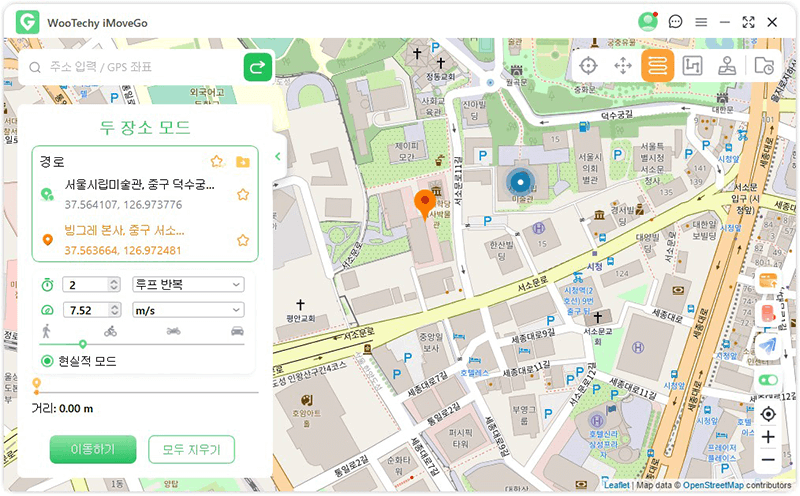Collapse the side panel with chevron

click(278, 156)
